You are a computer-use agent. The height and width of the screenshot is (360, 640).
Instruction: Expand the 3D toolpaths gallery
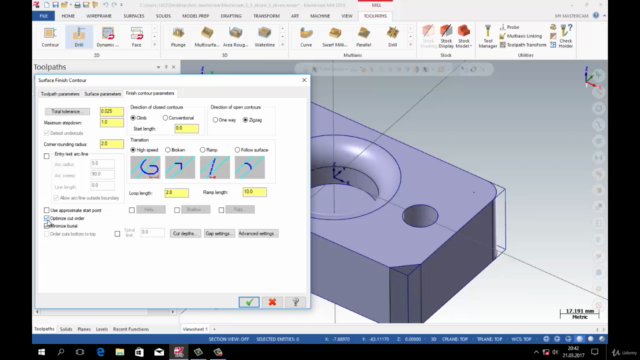(x=282, y=45)
